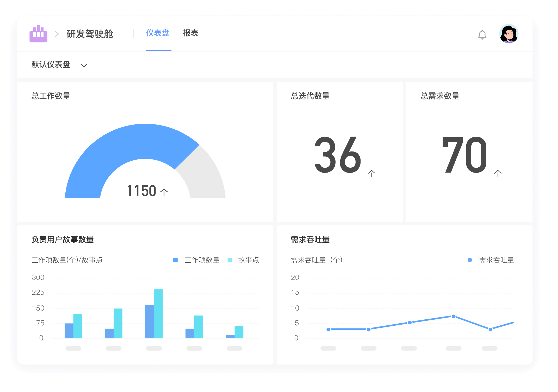The height and width of the screenshot is (392, 558).
Task: Toggle the 故事点 series in the bar chart legend
Action: pyautogui.click(x=248, y=260)
